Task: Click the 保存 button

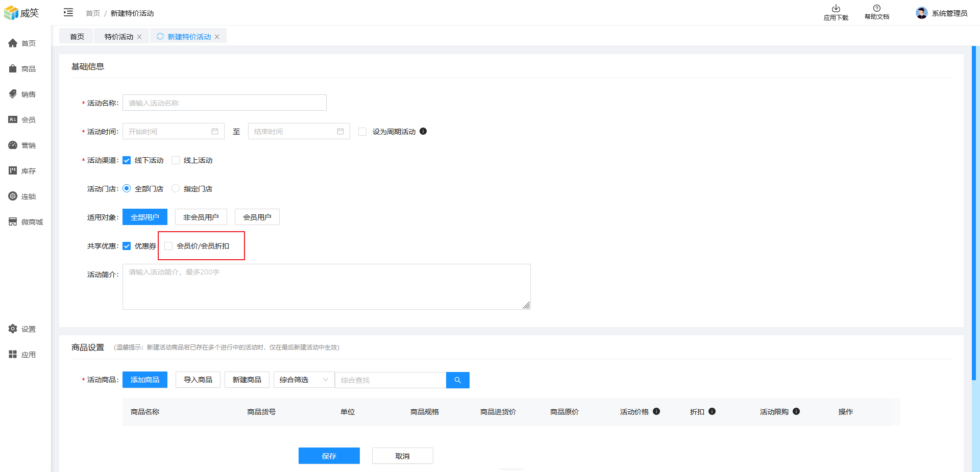Action: point(329,456)
